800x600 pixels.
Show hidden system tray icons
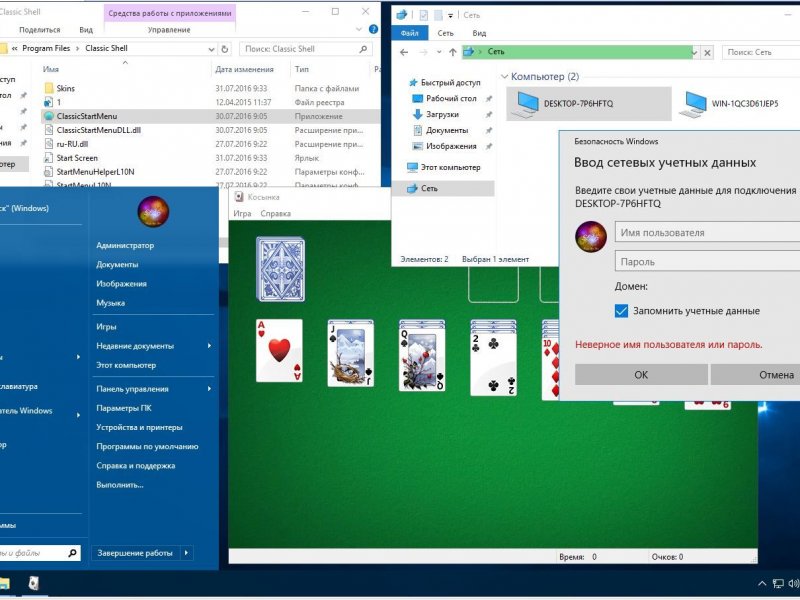click(762, 583)
